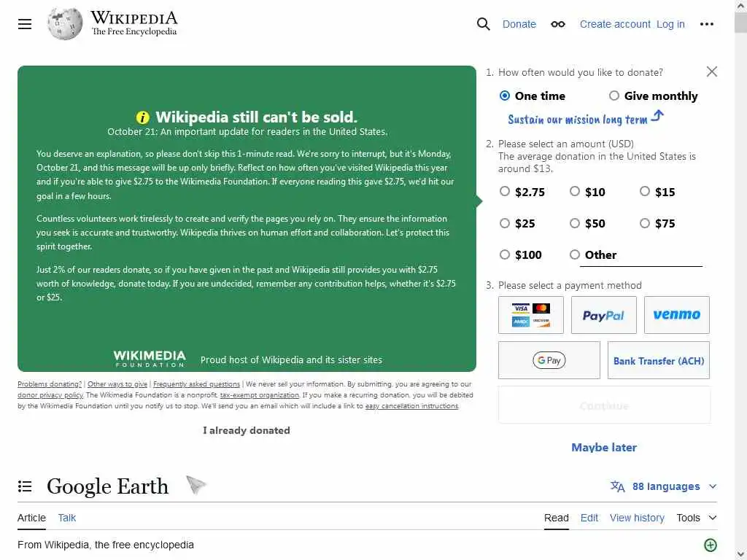The image size is (747, 560).
Task: Switch to the Talk tab
Action: (66, 518)
